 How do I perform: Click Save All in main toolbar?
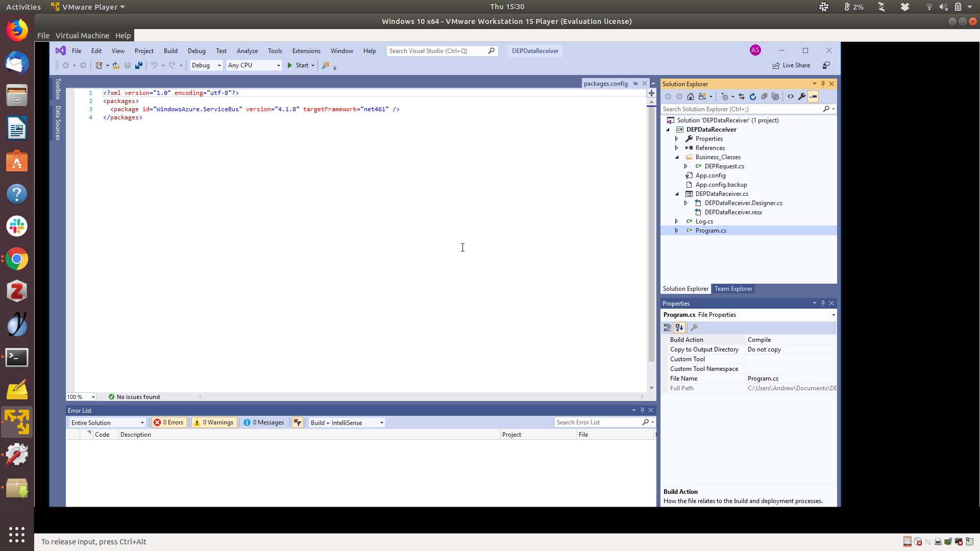pos(138,65)
